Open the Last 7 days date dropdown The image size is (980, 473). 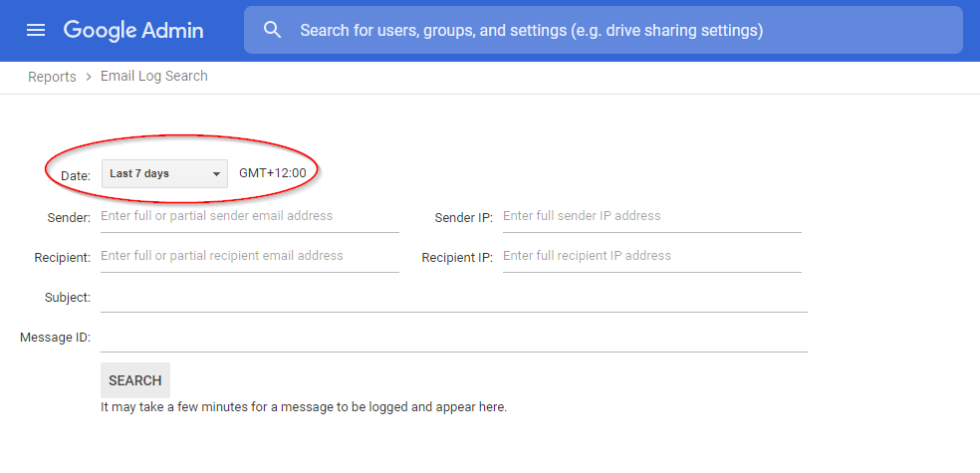click(164, 173)
